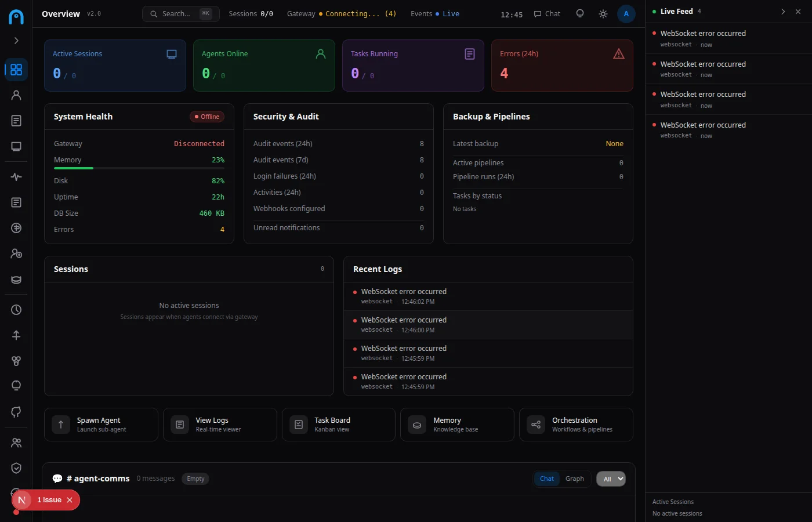Open the All filter dropdown
Image resolution: width=812 pixels, height=522 pixels.
[x=611, y=478]
